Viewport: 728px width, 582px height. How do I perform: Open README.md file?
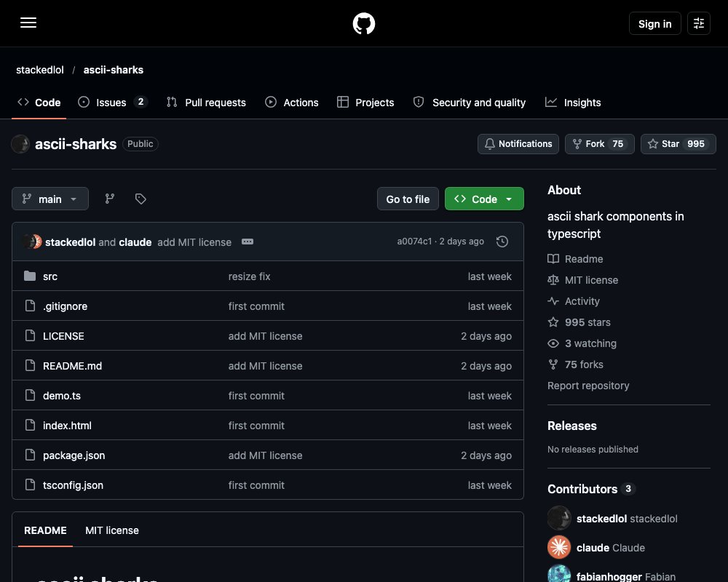tap(72, 366)
